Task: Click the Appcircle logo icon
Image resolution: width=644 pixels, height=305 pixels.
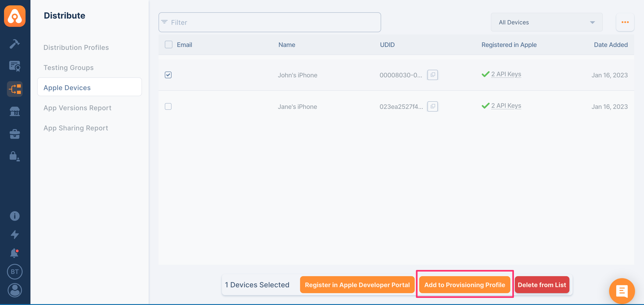Action: [x=15, y=16]
